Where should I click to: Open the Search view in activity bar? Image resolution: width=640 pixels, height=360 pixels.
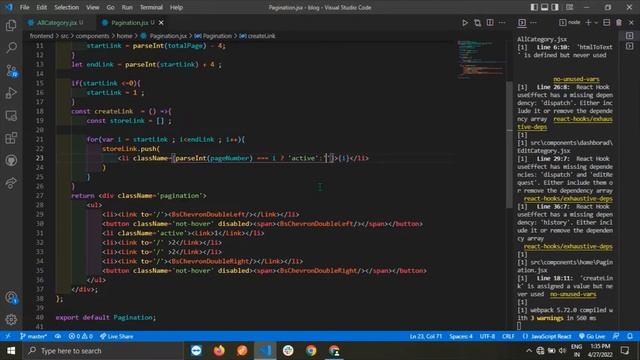11,48
